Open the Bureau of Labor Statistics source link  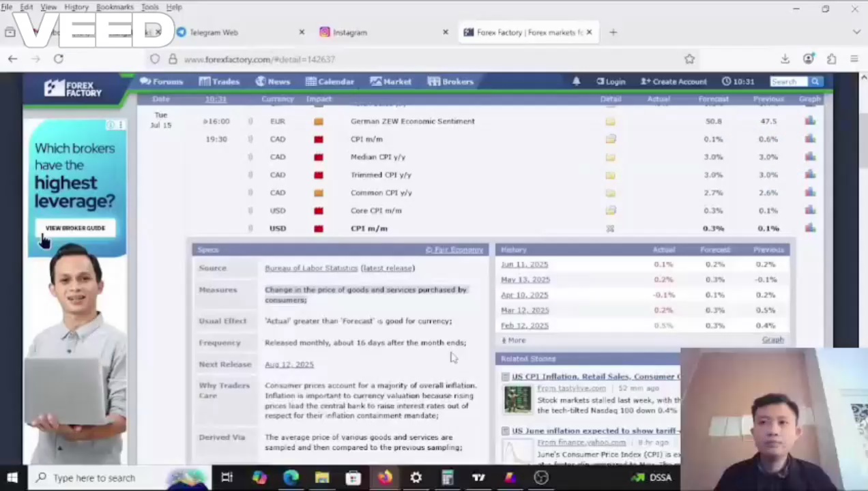tap(310, 268)
